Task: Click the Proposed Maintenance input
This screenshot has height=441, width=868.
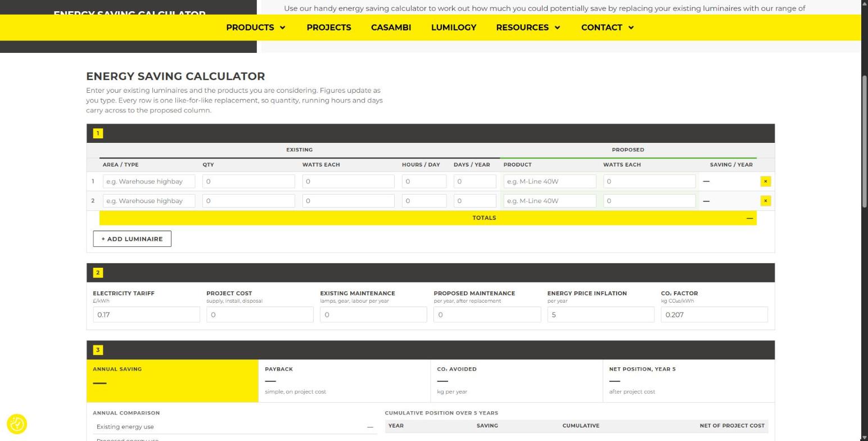Action: pos(487,314)
